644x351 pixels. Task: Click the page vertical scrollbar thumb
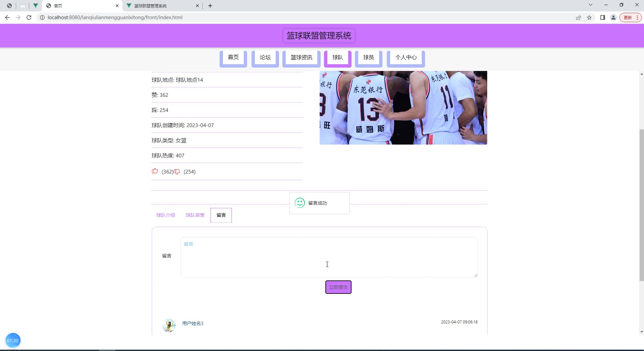pyautogui.click(x=641, y=205)
